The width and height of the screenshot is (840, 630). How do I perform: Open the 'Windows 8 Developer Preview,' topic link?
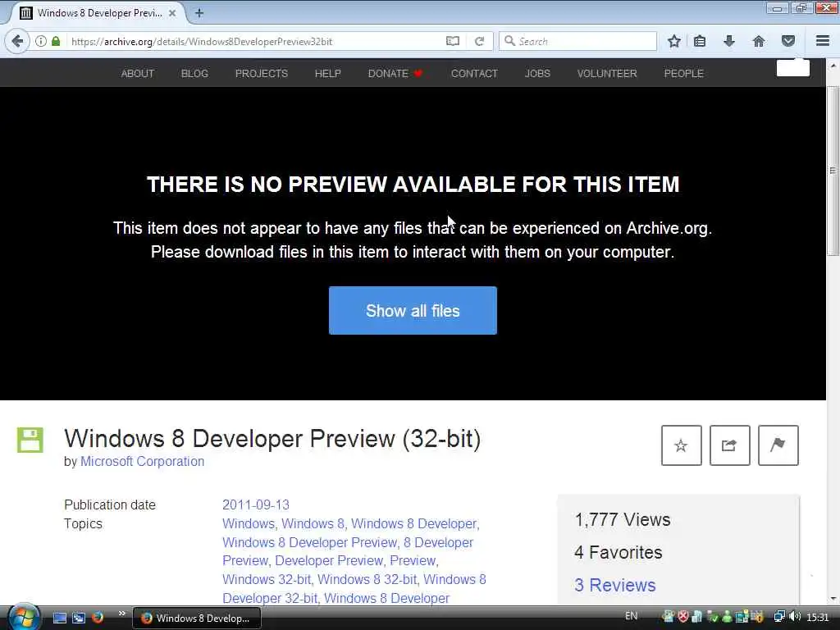point(311,542)
